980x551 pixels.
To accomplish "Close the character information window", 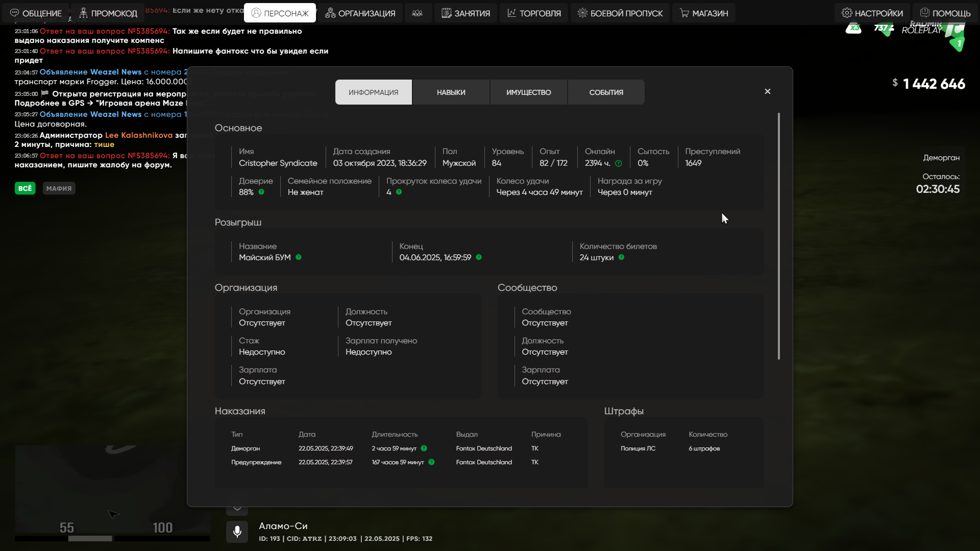I will tap(768, 91).
